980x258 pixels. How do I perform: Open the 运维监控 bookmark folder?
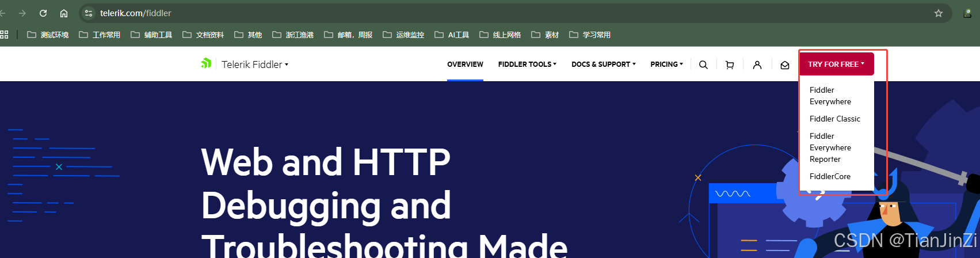tap(403, 35)
